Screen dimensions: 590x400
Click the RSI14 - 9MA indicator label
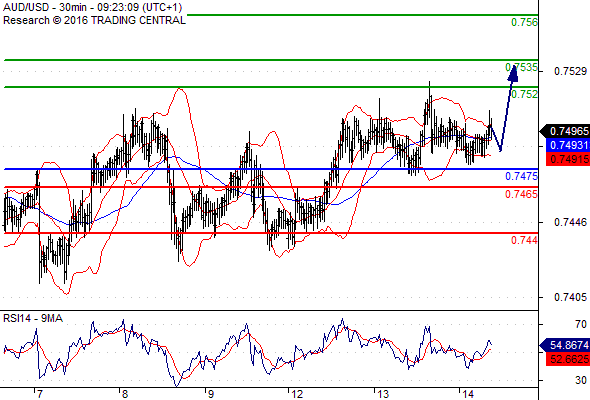[x=33, y=318]
